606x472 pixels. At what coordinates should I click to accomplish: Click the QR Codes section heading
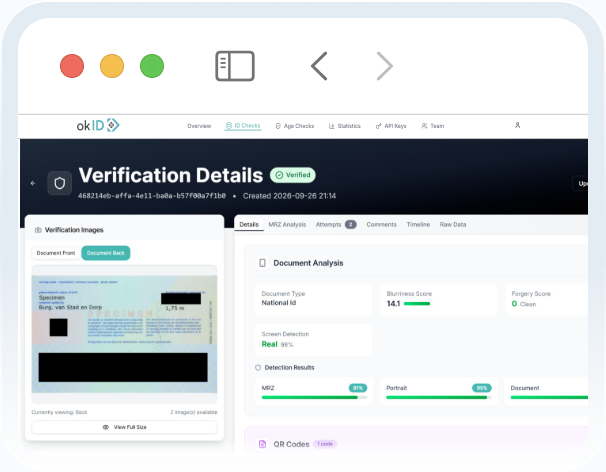(x=291, y=444)
